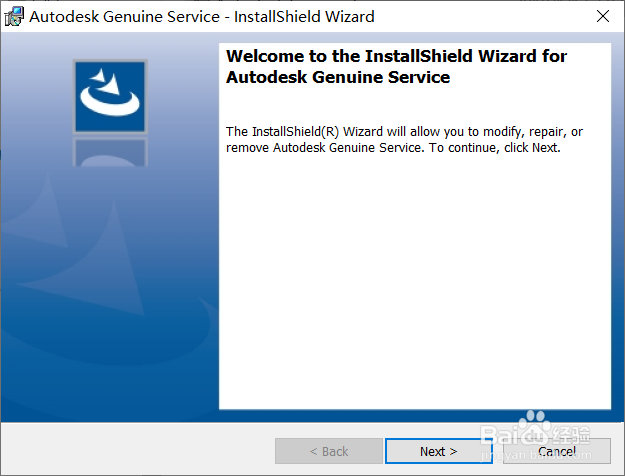Click the greyed-out Back button
Image resolution: width=625 pixels, height=476 pixels.
coord(328,451)
